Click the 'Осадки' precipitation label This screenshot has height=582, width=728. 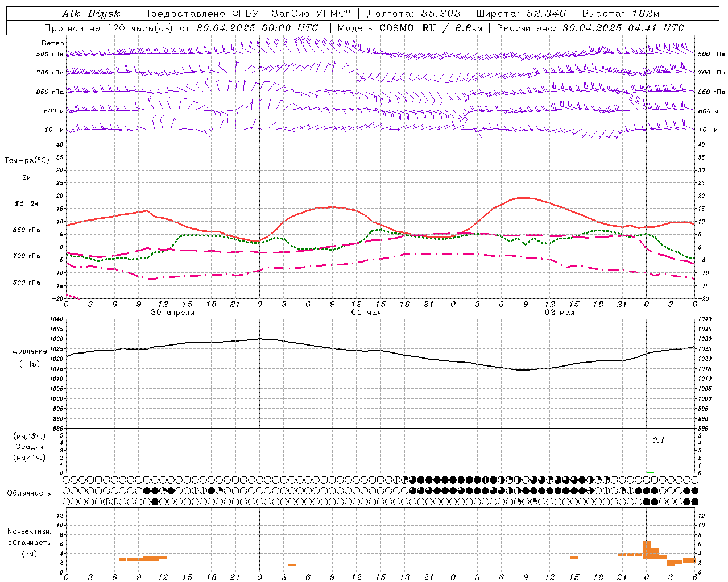[x=30, y=447]
